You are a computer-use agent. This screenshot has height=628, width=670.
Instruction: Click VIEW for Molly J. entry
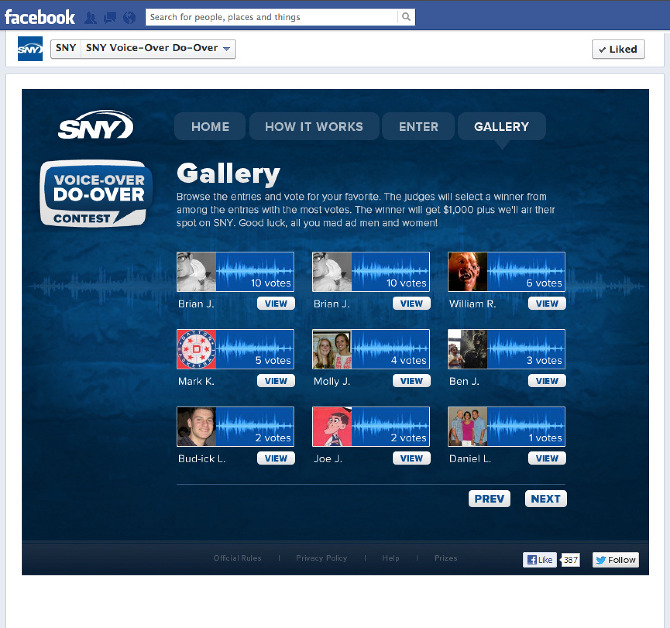click(411, 381)
